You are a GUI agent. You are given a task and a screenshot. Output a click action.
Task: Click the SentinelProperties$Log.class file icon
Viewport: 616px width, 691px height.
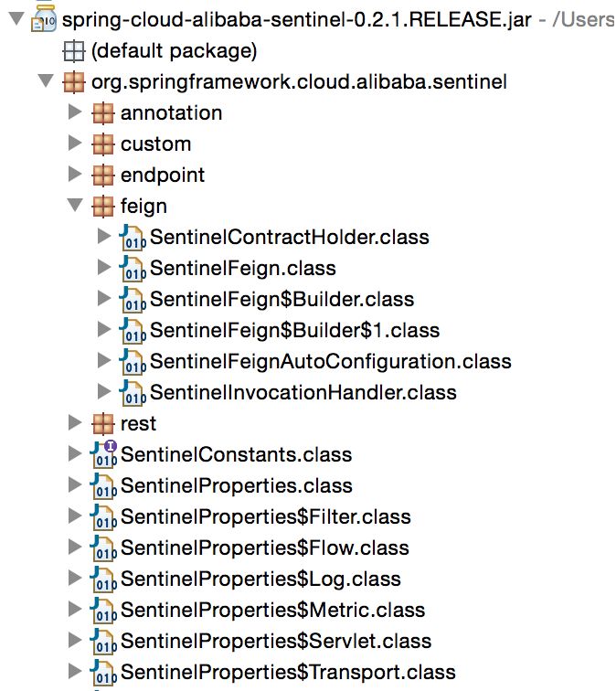point(104,579)
